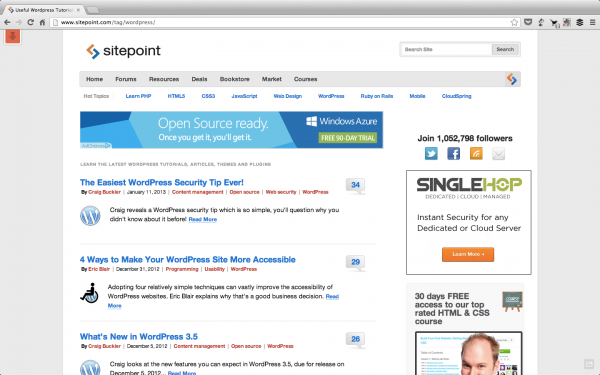Image resolution: width=600 pixels, height=375 pixels.
Task: Open the 29 comments bubble
Action: point(355,262)
